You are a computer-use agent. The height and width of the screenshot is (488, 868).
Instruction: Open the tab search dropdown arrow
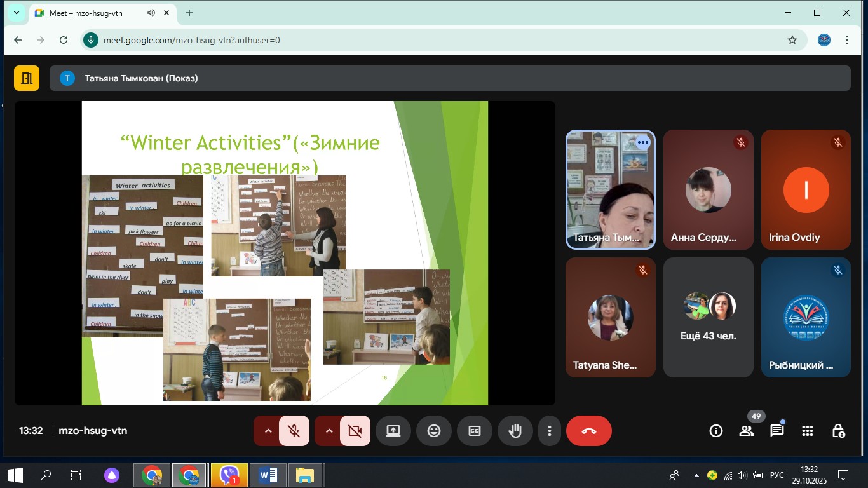pos(17,13)
